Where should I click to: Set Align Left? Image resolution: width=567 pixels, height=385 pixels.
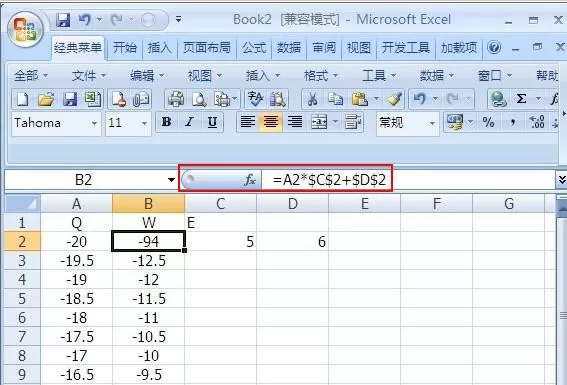pyautogui.click(x=248, y=122)
